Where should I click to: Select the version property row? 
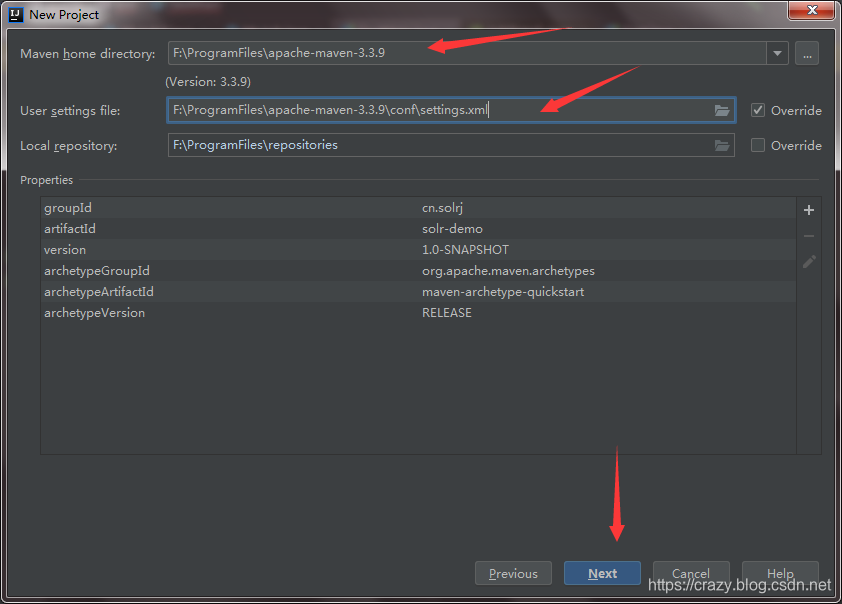(300, 249)
